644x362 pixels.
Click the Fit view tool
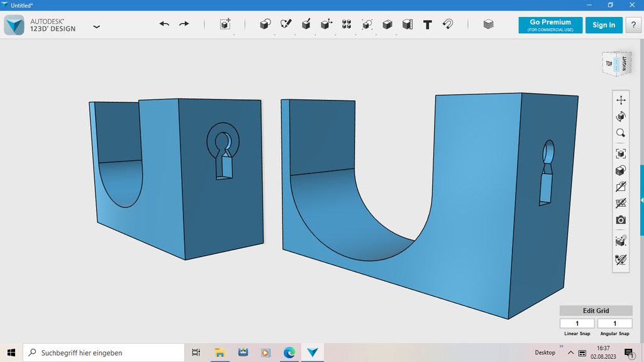click(621, 153)
